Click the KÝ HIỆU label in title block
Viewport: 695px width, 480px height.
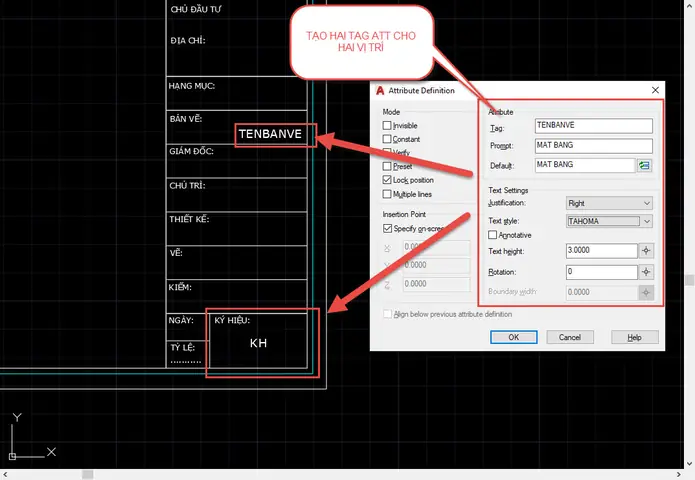pos(232,320)
